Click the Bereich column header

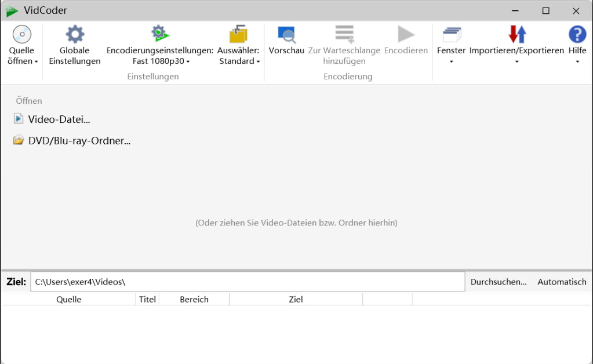tap(194, 299)
